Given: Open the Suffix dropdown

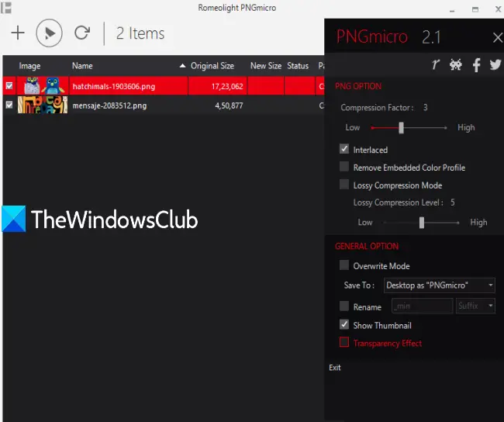Looking at the screenshot, I should [475, 306].
